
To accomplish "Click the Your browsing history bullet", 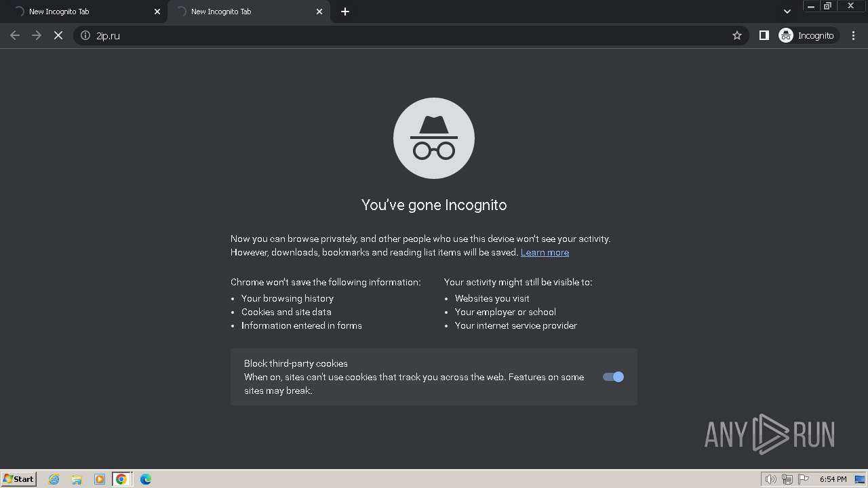I will point(288,298).
